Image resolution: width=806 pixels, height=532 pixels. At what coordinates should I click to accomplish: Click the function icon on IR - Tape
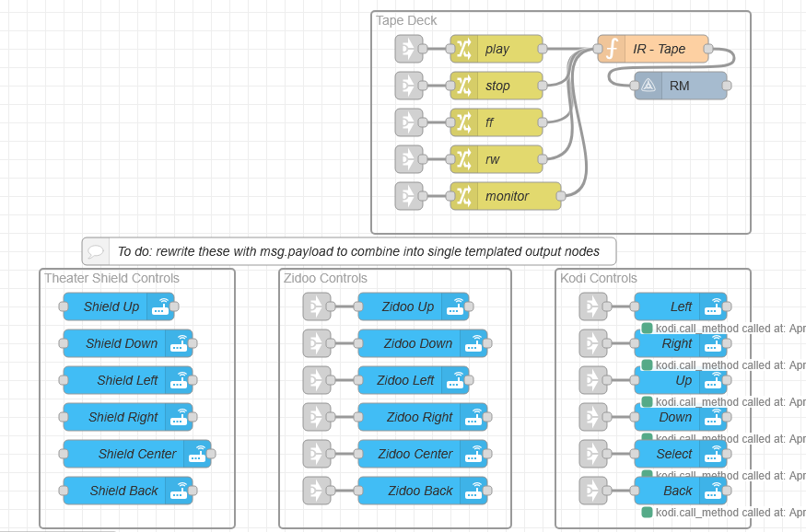[x=612, y=49]
